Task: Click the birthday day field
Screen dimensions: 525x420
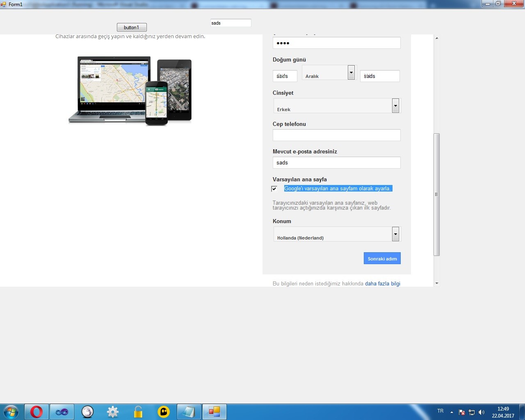Action: coord(285,76)
